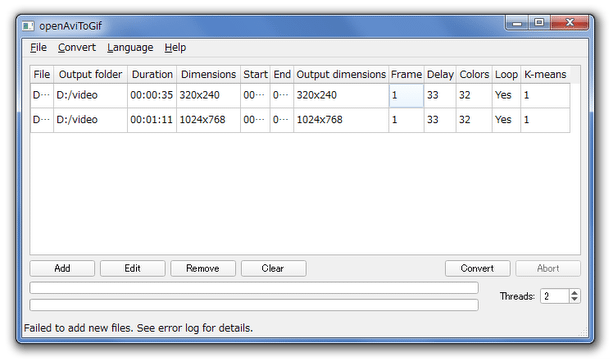Click the Frame cell in 00:01:11 row

click(x=406, y=120)
